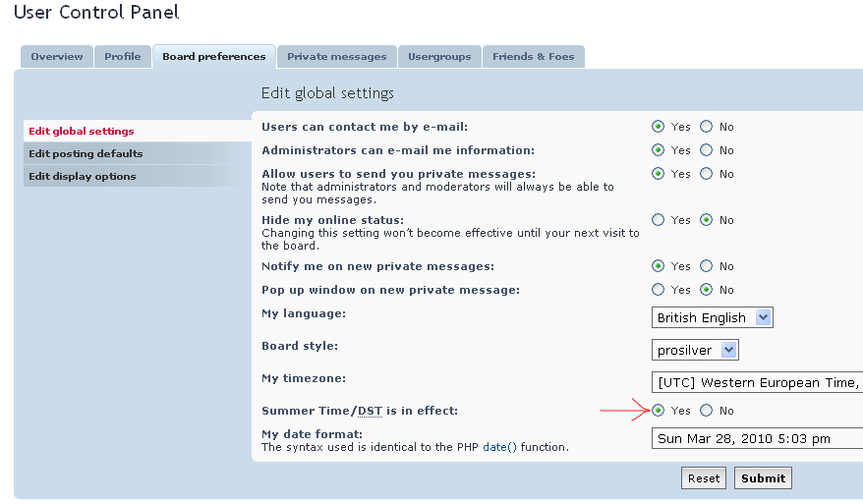Open Edit display options in sidebar
Image resolution: width=863 pixels, height=504 pixels.
pyautogui.click(x=83, y=177)
